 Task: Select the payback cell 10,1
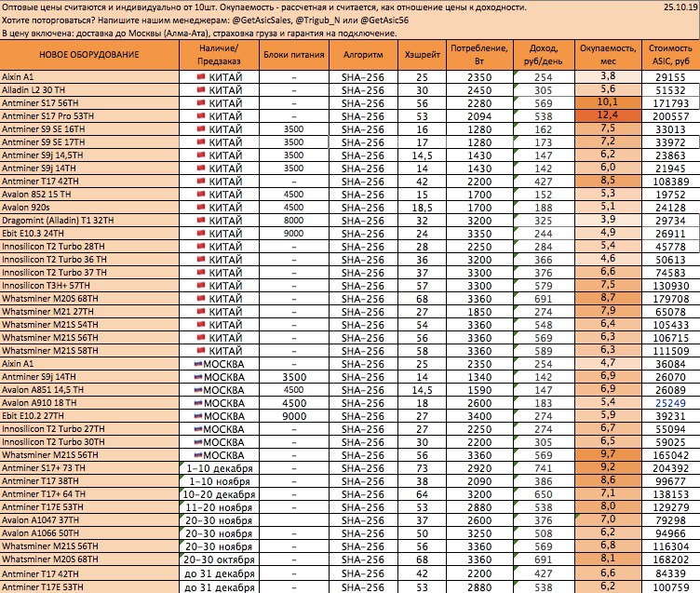608,102
